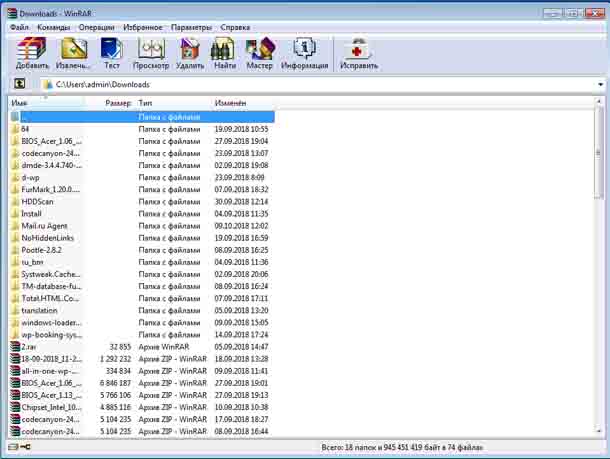Click the archive icon of 2.rar
The image size is (610, 459).
pyautogui.click(x=15, y=347)
